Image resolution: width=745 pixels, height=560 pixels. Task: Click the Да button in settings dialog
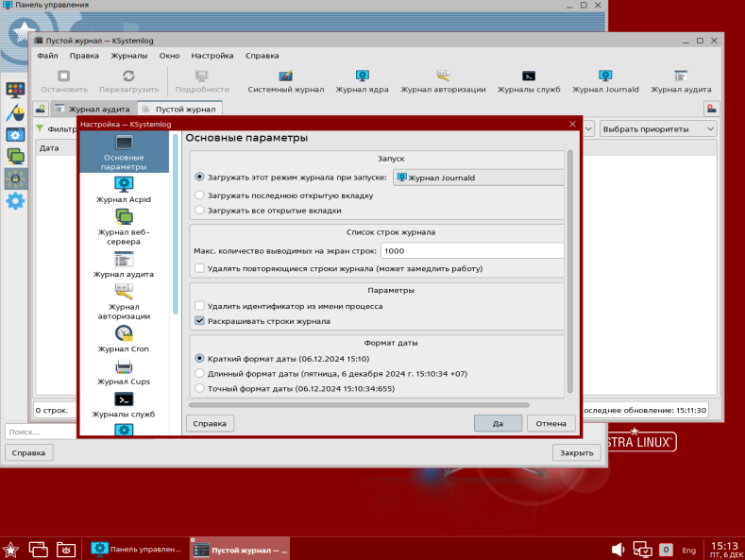[x=498, y=423]
